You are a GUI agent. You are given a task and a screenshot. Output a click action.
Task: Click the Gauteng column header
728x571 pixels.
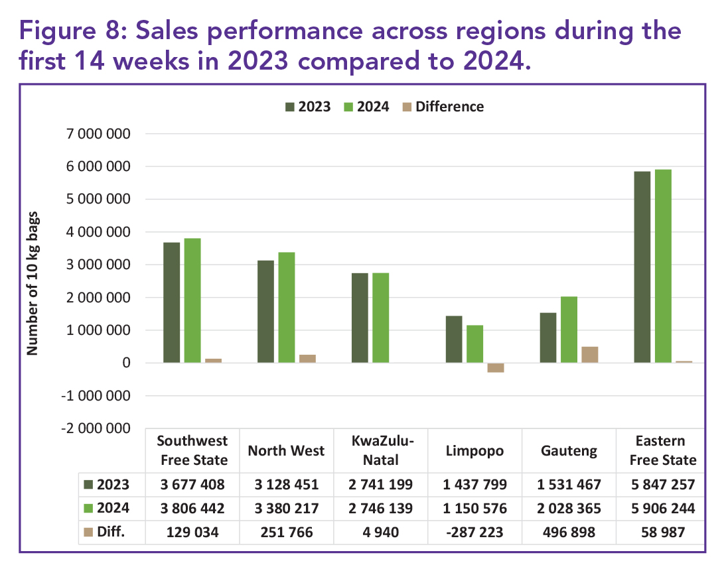click(568, 451)
